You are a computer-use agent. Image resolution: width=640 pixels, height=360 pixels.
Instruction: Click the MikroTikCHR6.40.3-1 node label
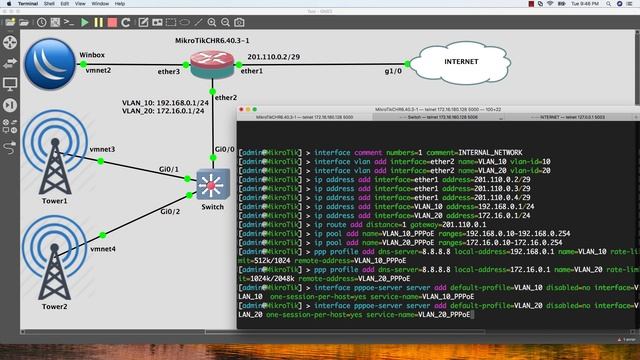point(212,41)
